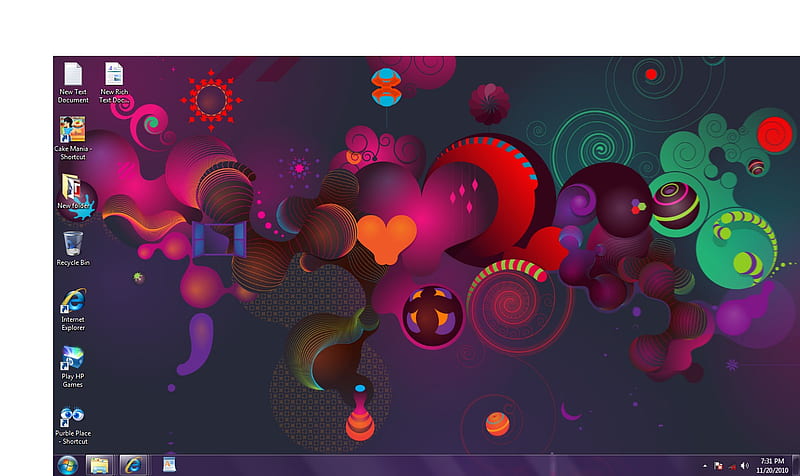Open the pinned document app on taskbar

click(x=169, y=465)
